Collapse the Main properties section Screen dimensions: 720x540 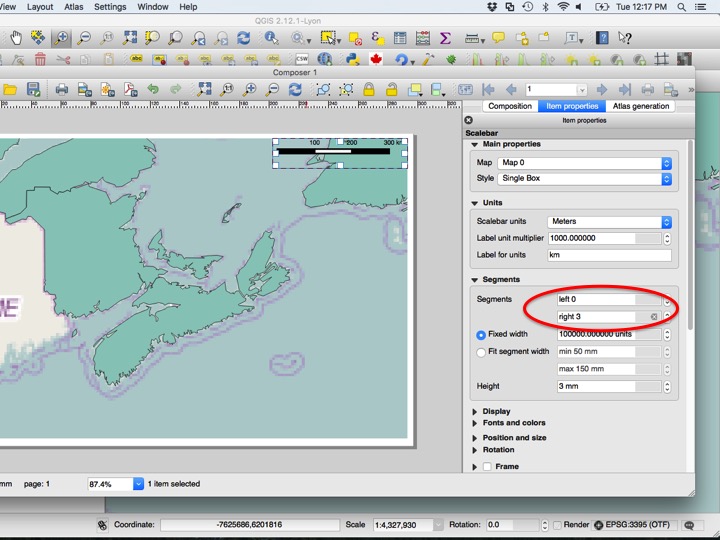474,145
